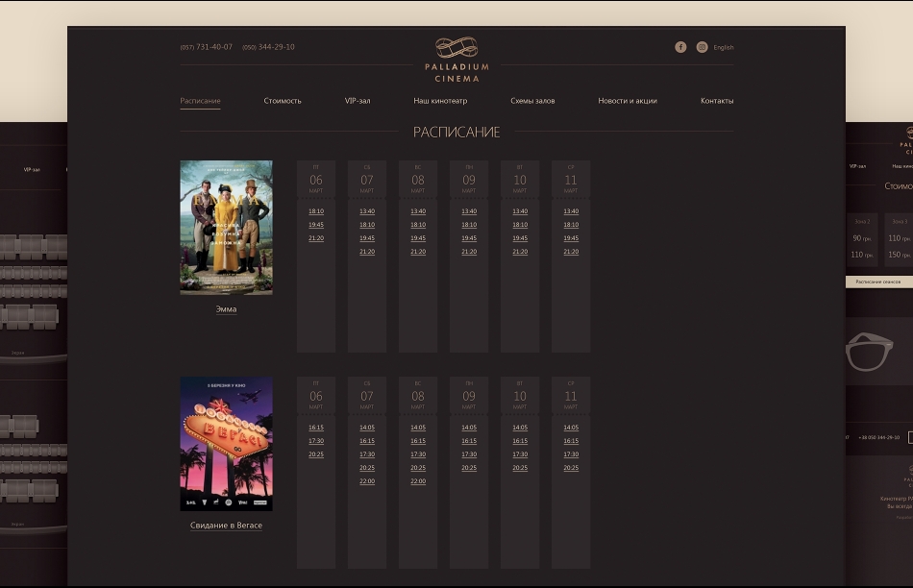Select Вегасе 17:30 showtime on March 09
The image size is (913, 588).
click(469, 454)
